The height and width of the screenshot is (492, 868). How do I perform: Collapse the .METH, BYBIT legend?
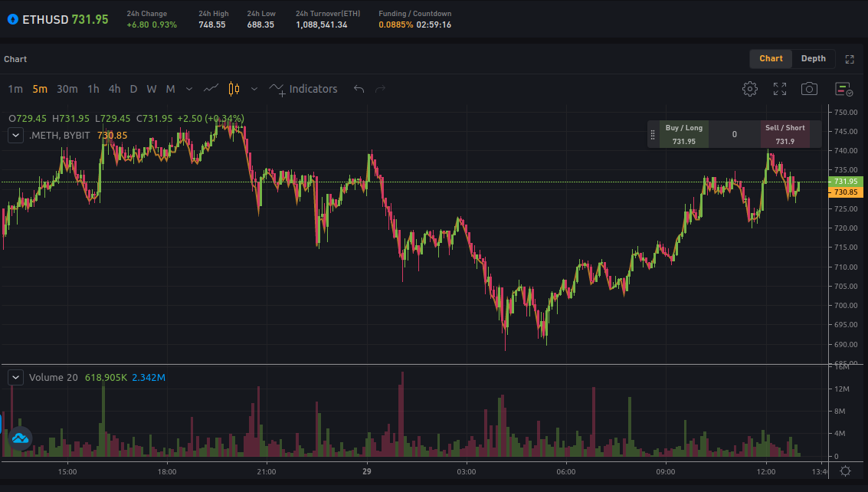coord(15,135)
